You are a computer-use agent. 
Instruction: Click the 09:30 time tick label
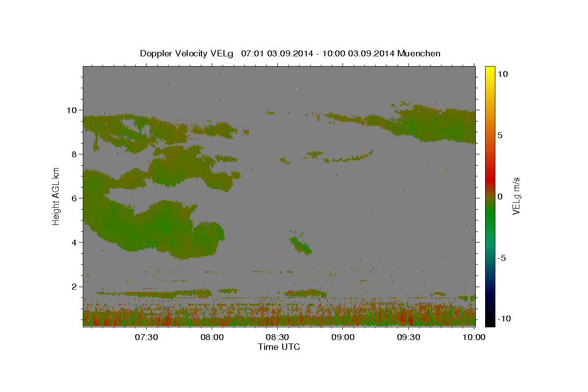(408, 337)
